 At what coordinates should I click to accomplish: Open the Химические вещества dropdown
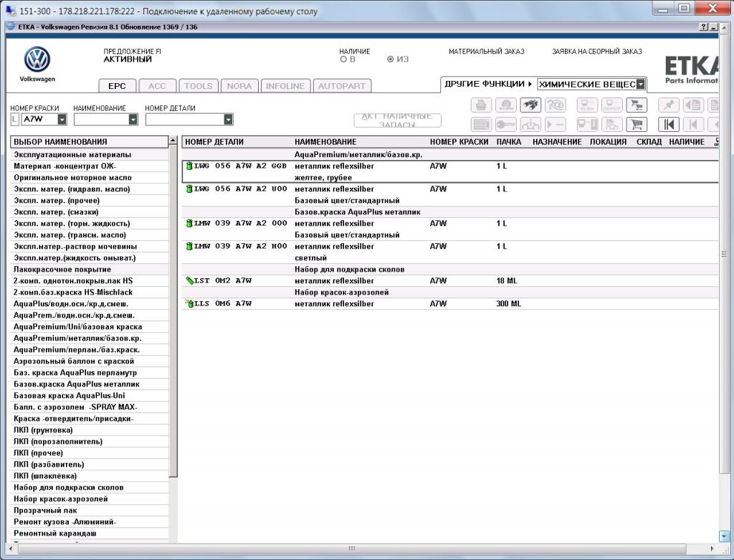pos(641,85)
